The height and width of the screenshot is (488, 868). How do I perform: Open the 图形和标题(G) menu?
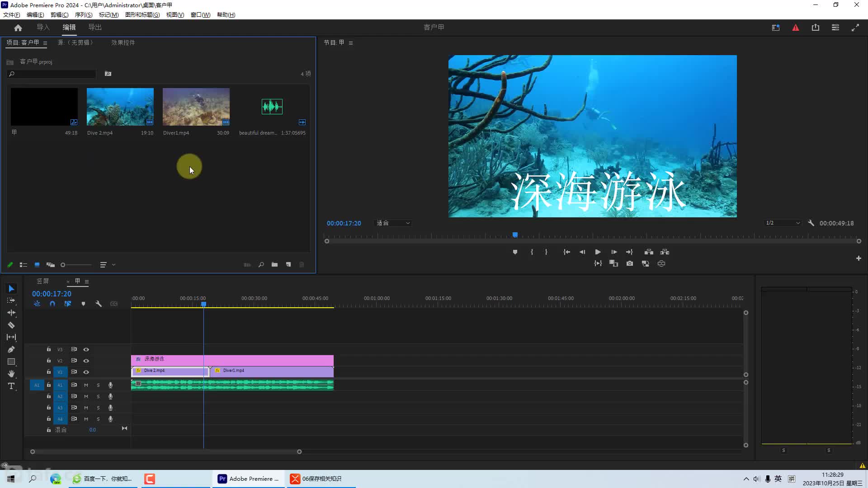[x=142, y=15]
